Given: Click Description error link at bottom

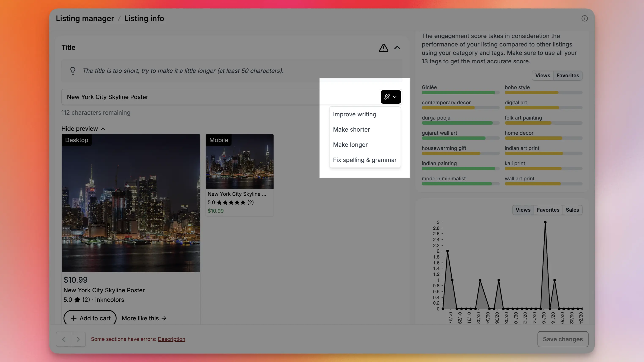Looking at the screenshot, I should pos(171,339).
